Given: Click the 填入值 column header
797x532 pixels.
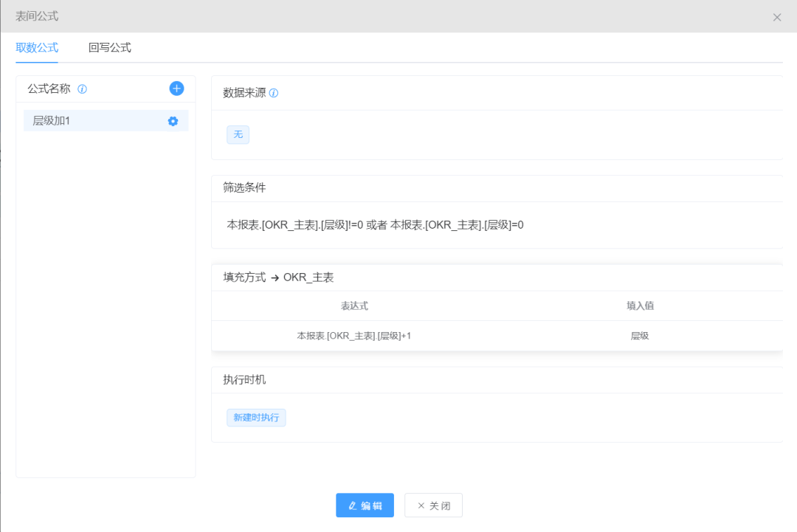Looking at the screenshot, I should [640, 306].
